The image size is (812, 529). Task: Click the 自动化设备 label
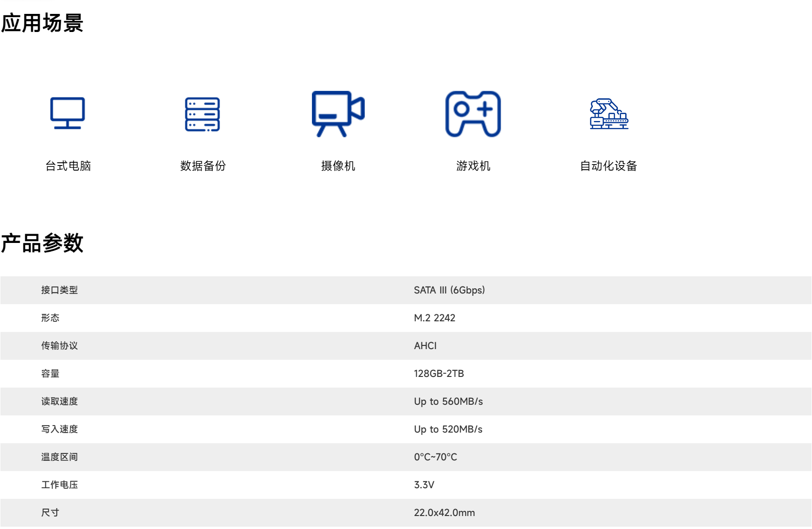(609, 166)
